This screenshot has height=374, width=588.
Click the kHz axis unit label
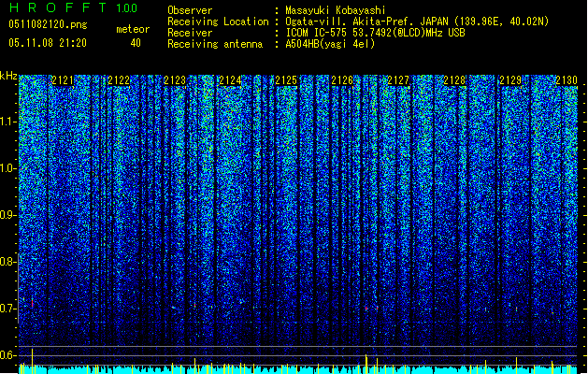(8, 76)
